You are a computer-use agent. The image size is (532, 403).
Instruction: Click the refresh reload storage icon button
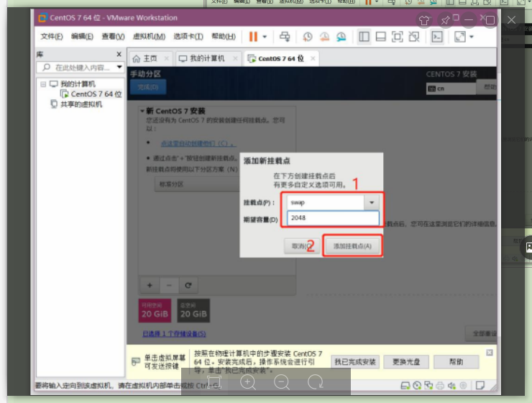(188, 285)
